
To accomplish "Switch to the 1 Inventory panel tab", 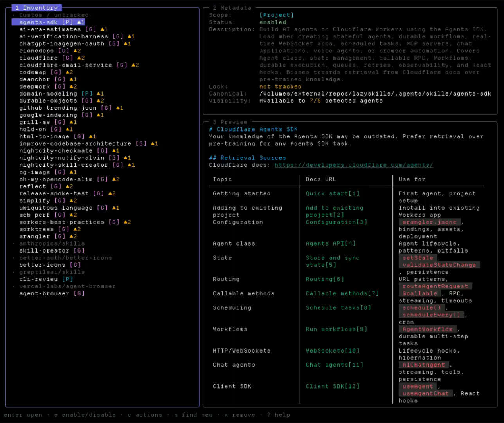I will 36,8.
